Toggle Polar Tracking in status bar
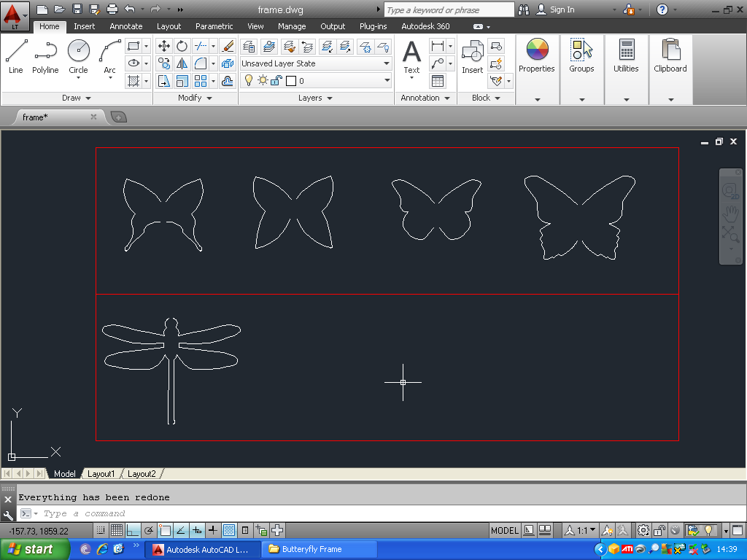The width and height of the screenshot is (747, 560). (149, 530)
